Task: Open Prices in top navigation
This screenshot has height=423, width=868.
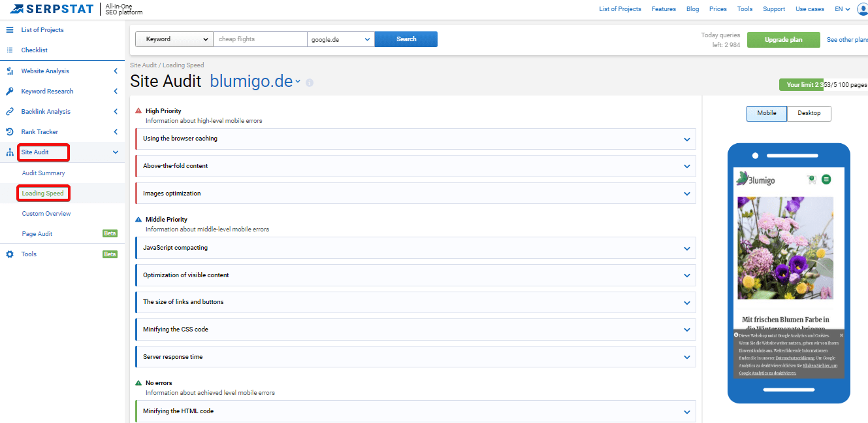Action: 718,9
